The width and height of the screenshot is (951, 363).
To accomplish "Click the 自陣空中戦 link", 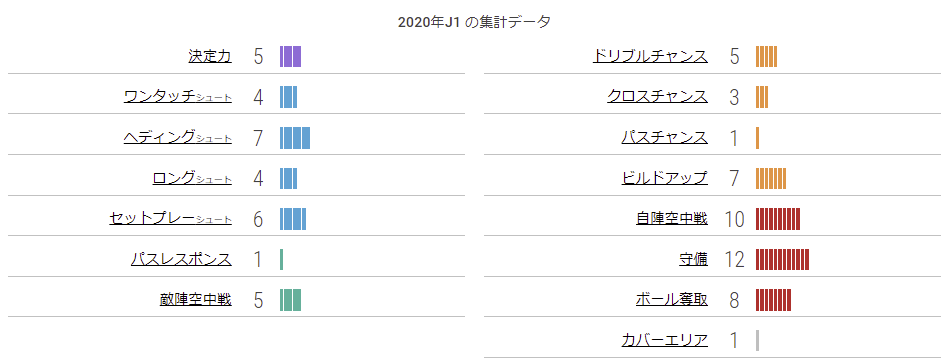I will click(672, 219).
